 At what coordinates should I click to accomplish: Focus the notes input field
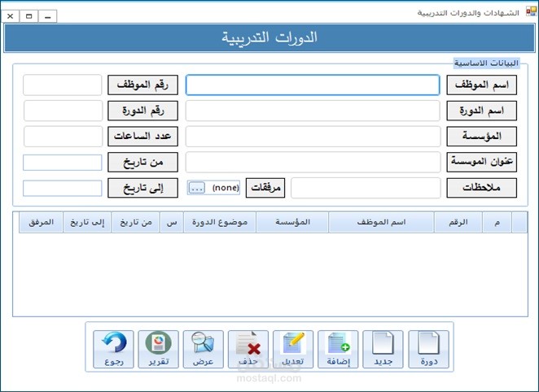[366, 188]
